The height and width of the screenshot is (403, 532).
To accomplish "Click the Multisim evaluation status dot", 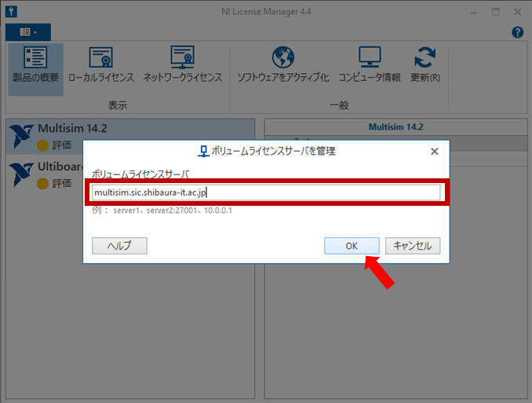I will point(42,145).
